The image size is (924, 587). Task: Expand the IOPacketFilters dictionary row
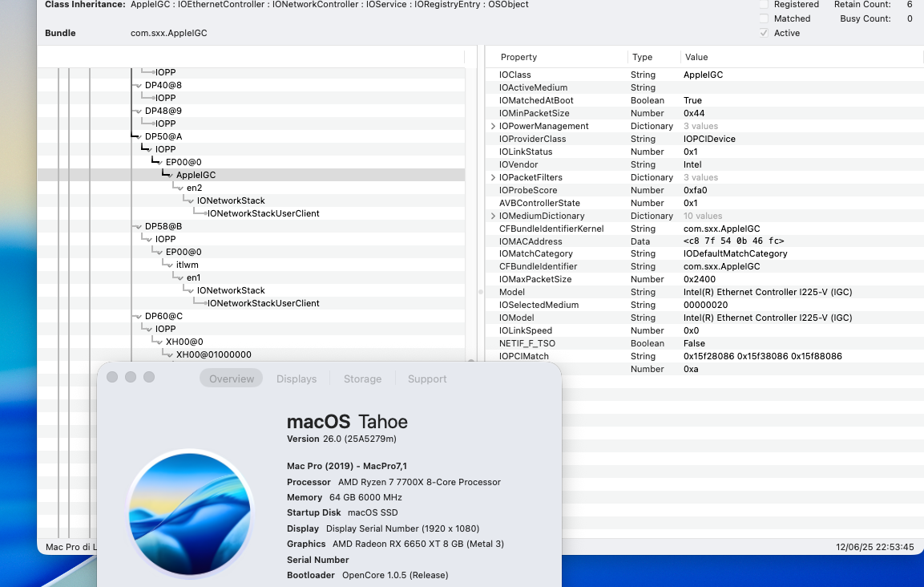[493, 177]
